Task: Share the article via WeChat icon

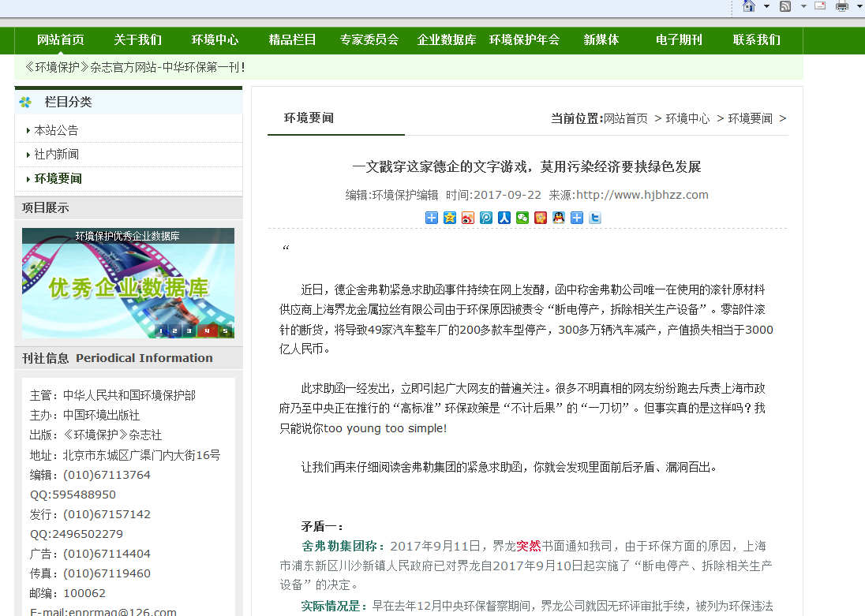Action: (x=522, y=218)
